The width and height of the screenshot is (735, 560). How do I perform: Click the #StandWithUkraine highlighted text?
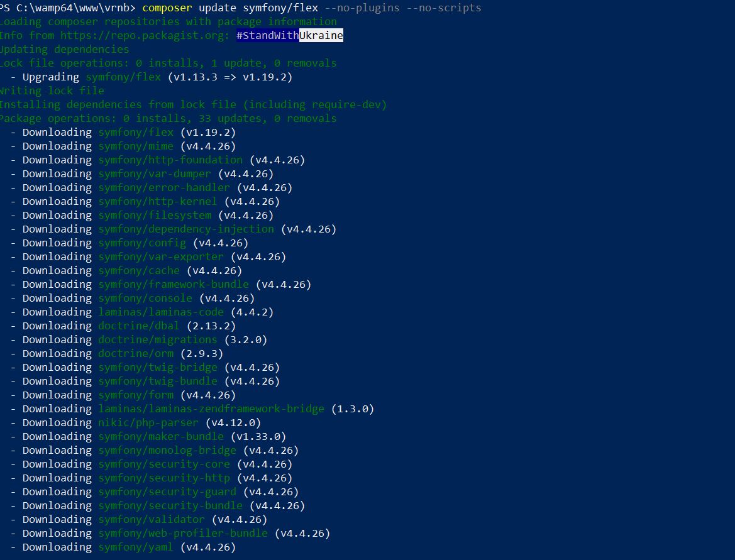pyautogui.click(x=290, y=36)
